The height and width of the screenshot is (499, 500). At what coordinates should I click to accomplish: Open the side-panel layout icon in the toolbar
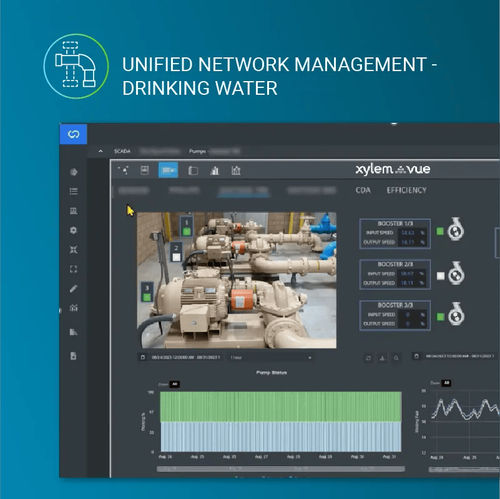pos(193,171)
